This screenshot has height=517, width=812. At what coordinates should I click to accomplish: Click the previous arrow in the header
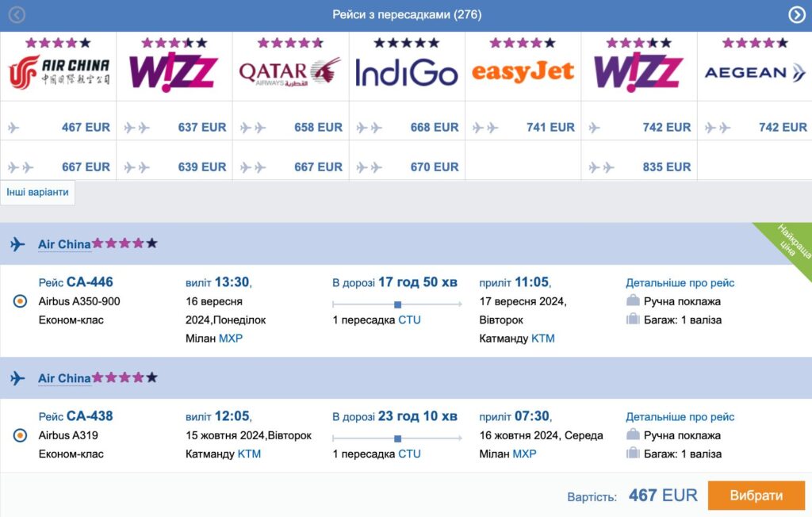coord(16,15)
